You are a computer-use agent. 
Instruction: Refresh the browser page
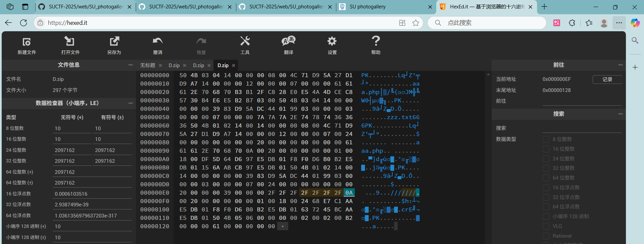tap(23, 23)
